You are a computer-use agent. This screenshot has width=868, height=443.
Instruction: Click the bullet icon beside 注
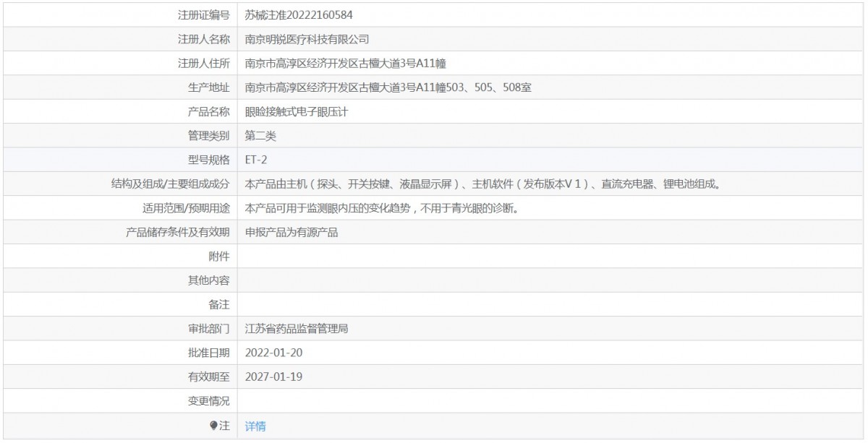(x=213, y=426)
